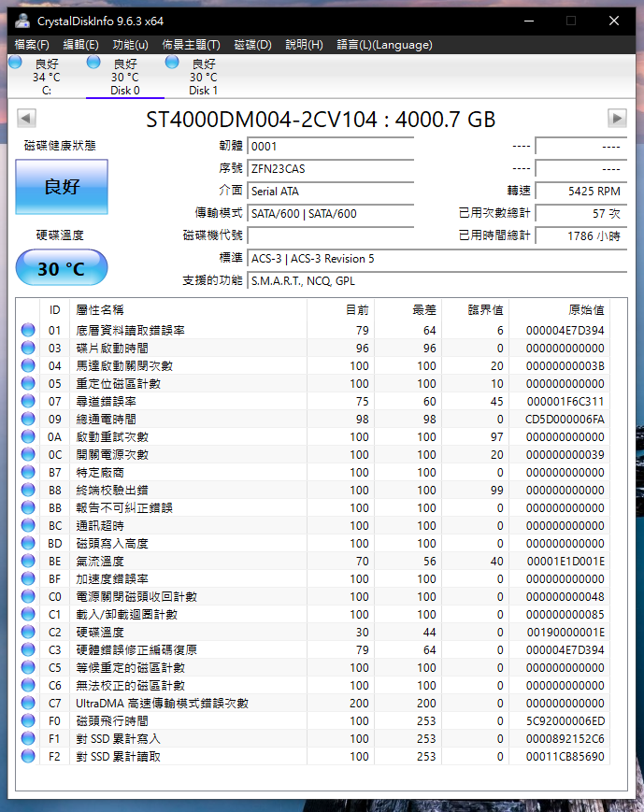
Task: Click status orb for attribute BB row
Action: [x=28, y=507]
